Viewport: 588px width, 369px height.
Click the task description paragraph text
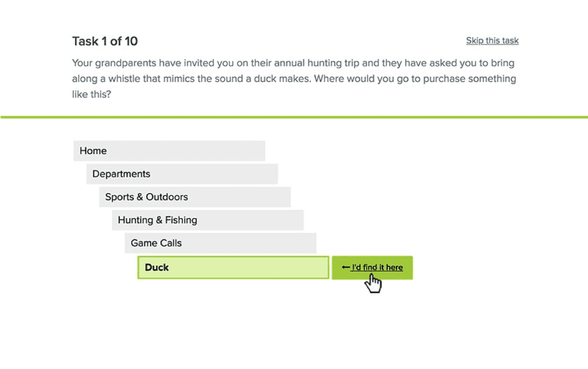point(295,78)
